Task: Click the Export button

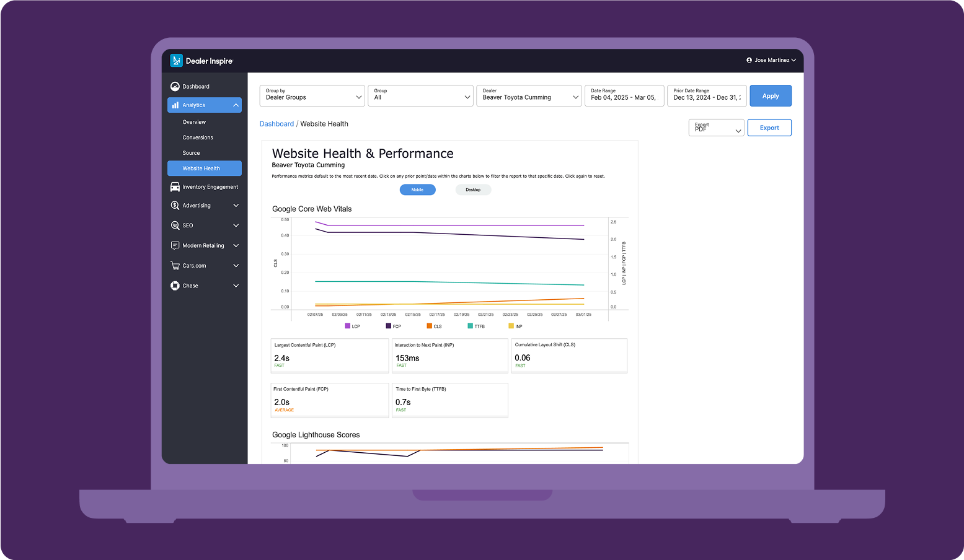Action: 769,128
